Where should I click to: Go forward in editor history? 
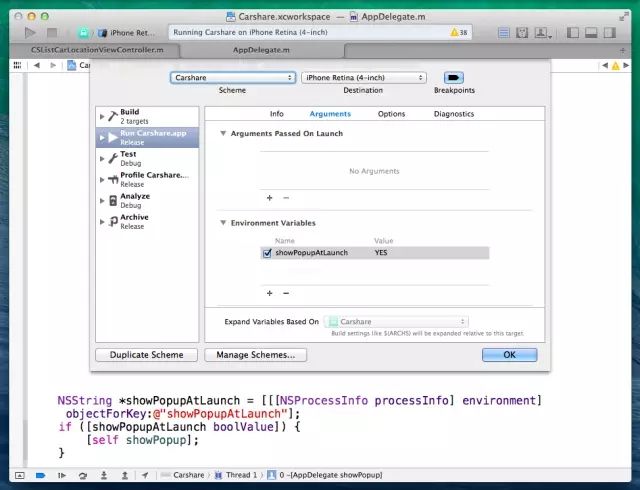pos(53,65)
